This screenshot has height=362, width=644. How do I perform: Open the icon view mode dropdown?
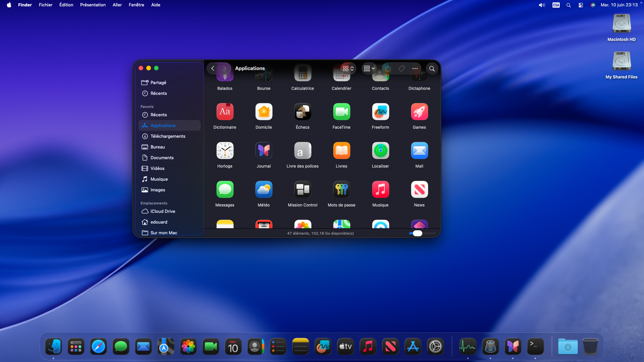[x=348, y=68]
